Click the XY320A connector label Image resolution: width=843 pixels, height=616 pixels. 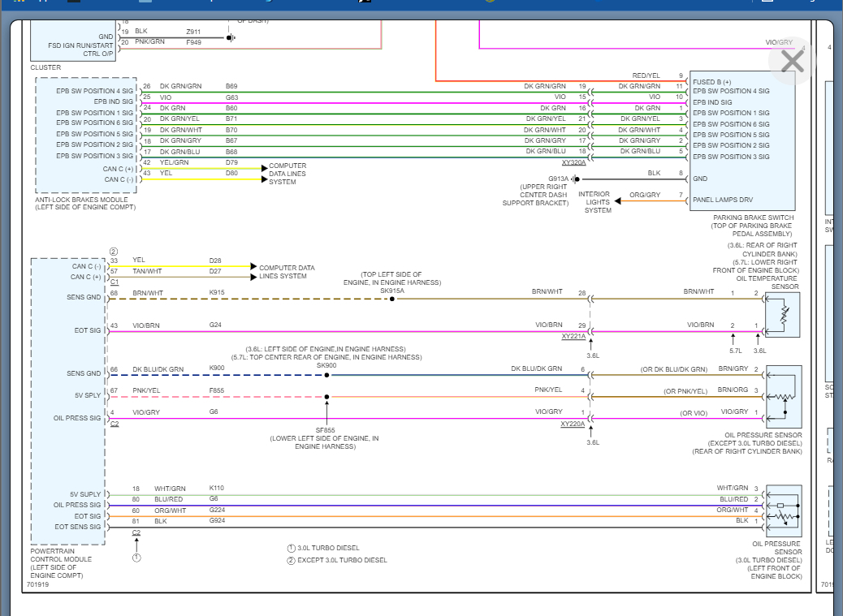click(573, 163)
